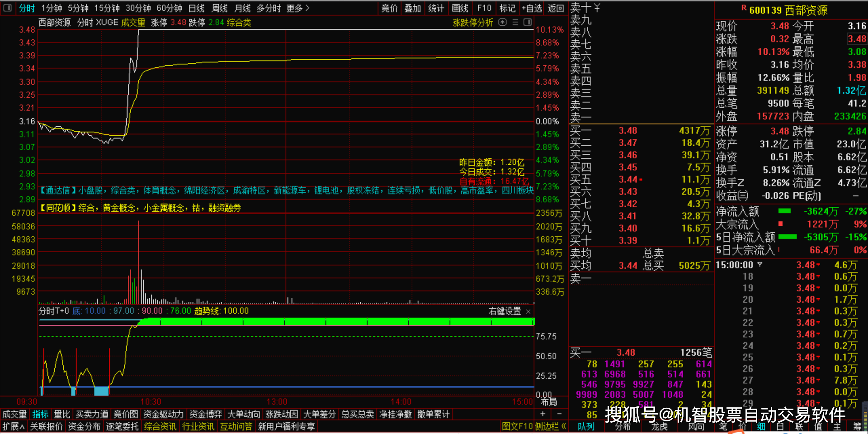Expand the 更多 period menu

(x=298, y=8)
